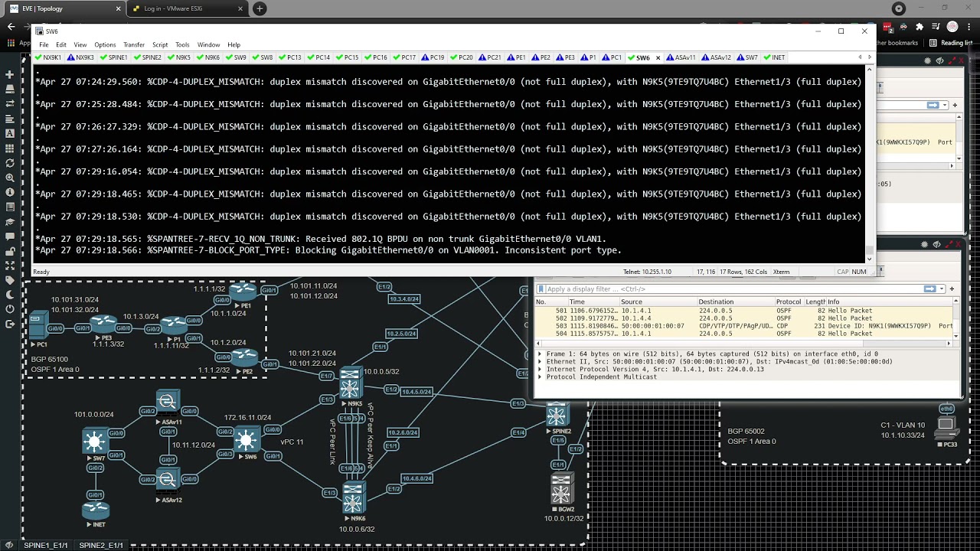Open a new browser tab

(260, 8)
